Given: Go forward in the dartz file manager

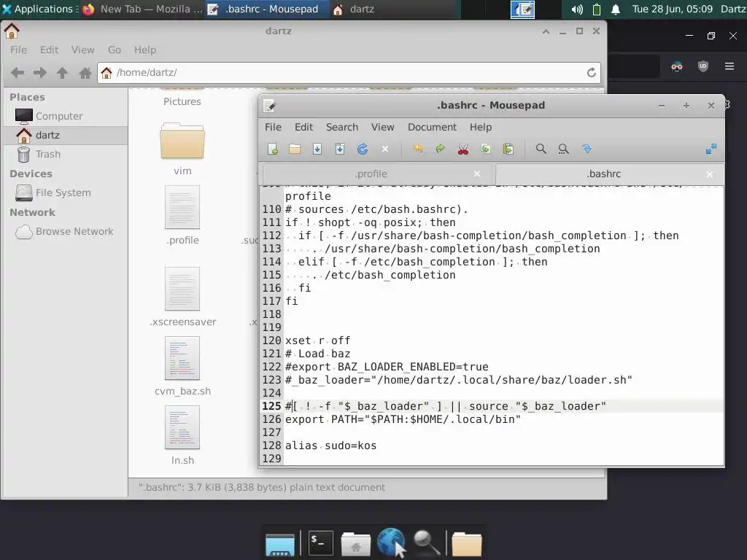Looking at the screenshot, I should [40, 73].
